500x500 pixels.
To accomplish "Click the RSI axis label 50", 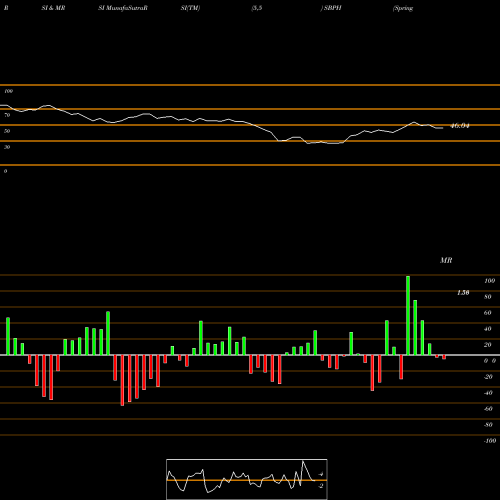I will pos(7,131).
